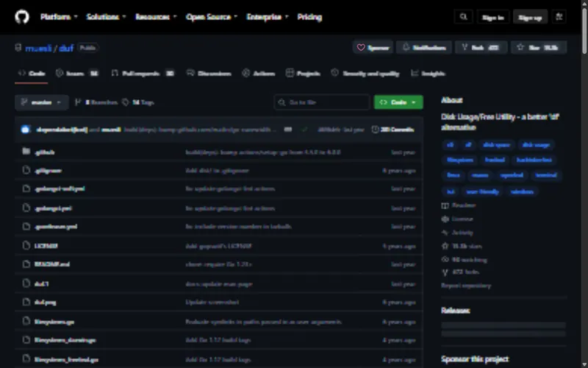588x368 pixels.
Task: Open the duf.png file
Action: tap(45, 302)
